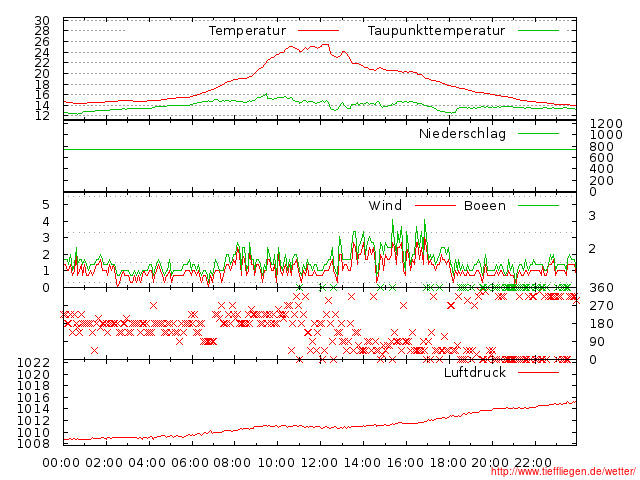
Task: Click green line sample beside Boeen
Action: [x=538, y=205]
